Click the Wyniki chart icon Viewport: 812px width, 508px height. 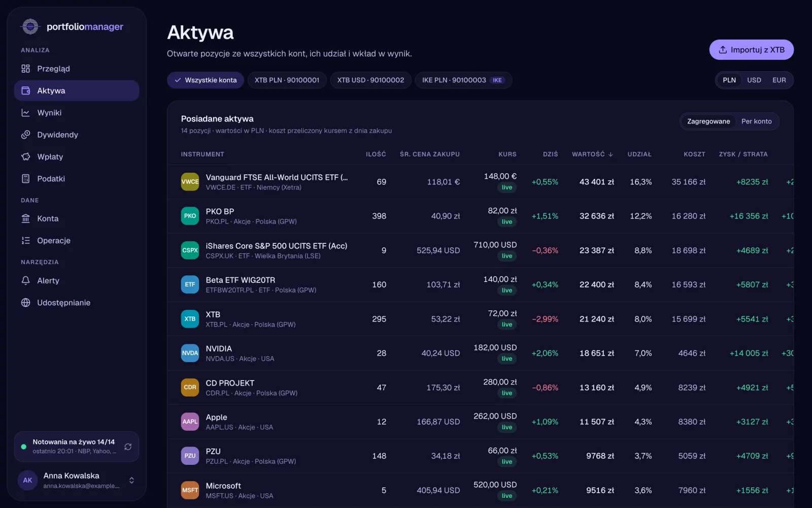coord(26,113)
